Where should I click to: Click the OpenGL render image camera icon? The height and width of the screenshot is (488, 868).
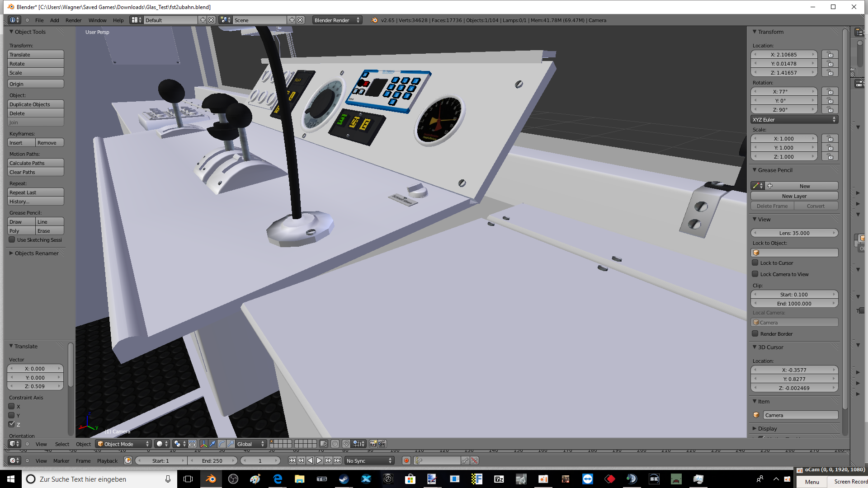point(373,444)
